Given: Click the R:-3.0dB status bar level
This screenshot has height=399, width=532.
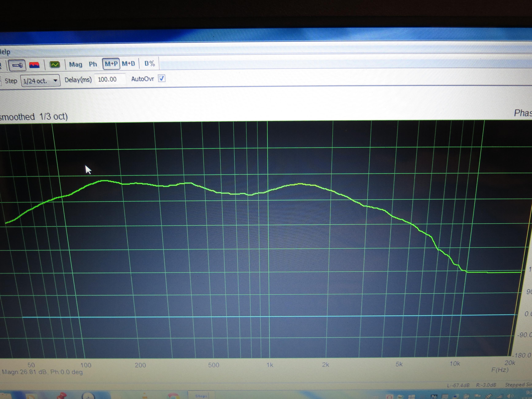Looking at the screenshot, I should coord(486,385).
